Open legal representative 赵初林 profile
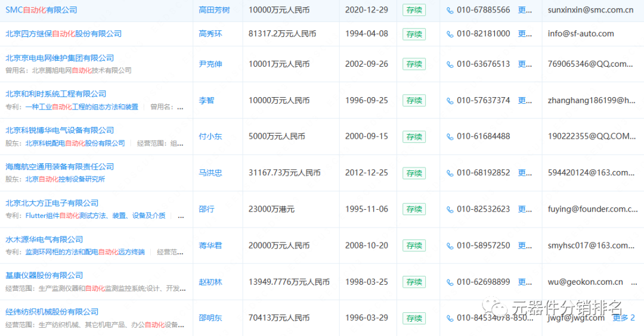This screenshot has height=336, width=644. tap(210, 282)
